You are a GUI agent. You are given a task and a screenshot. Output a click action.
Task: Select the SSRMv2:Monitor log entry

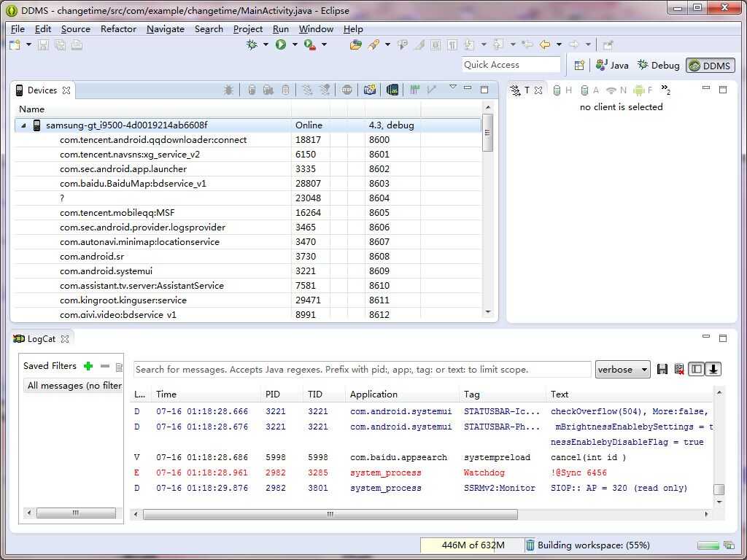(x=422, y=488)
